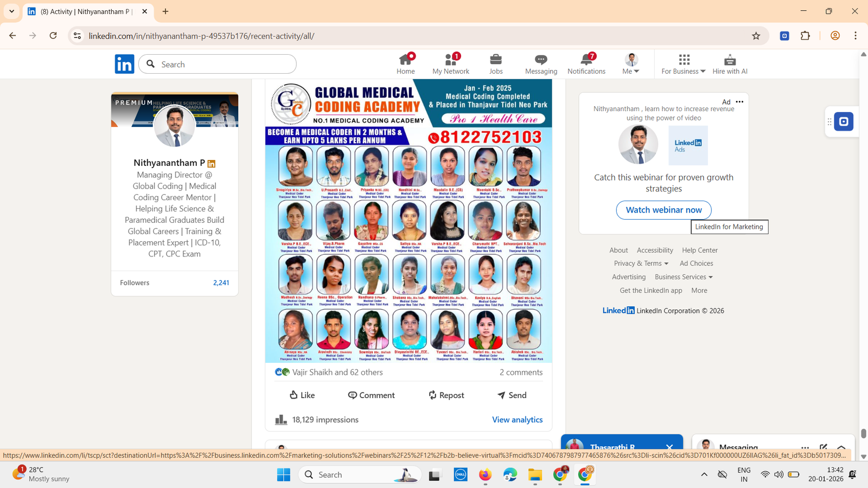This screenshot has height=488, width=868.
Task: Repost the medical coding placement post
Action: pos(446,395)
